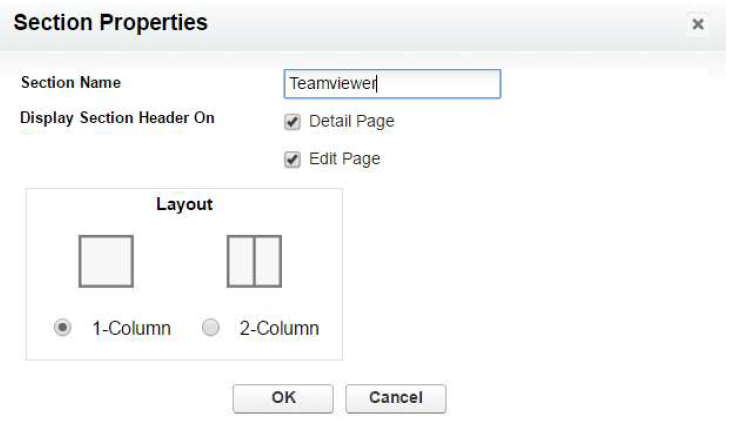Viewport: 729px width, 440px height.
Task: Choose the two-column split layout icon
Action: pyautogui.click(x=254, y=261)
